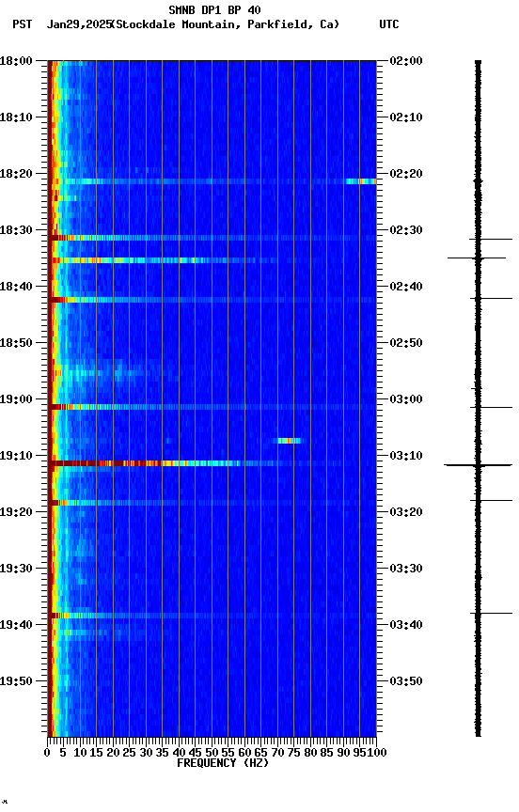Click the location text 'Stockdale Mountain, Parkfield, Ca'
519x812 pixels.
pyautogui.click(x=226, y=24)
